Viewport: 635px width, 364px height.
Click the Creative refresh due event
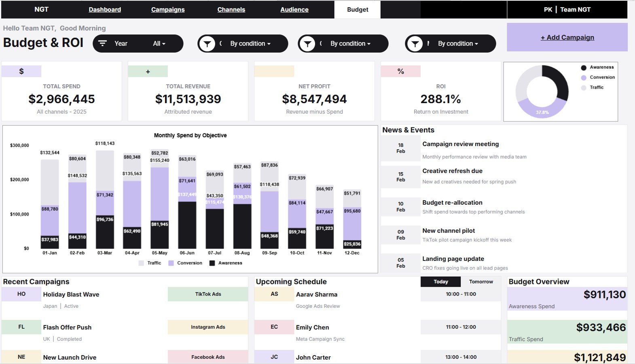click(452, 171)
